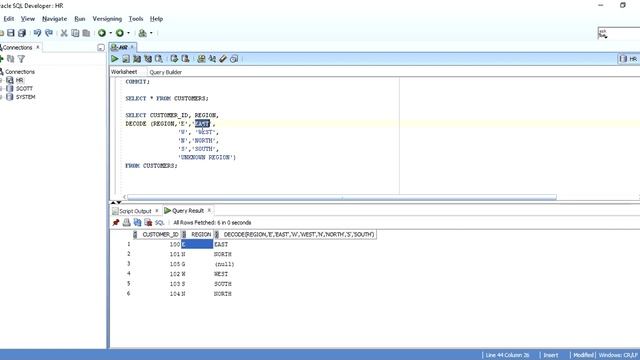Open the Back button dropdown arrow
640x360 pixels.
click(110, 33)
